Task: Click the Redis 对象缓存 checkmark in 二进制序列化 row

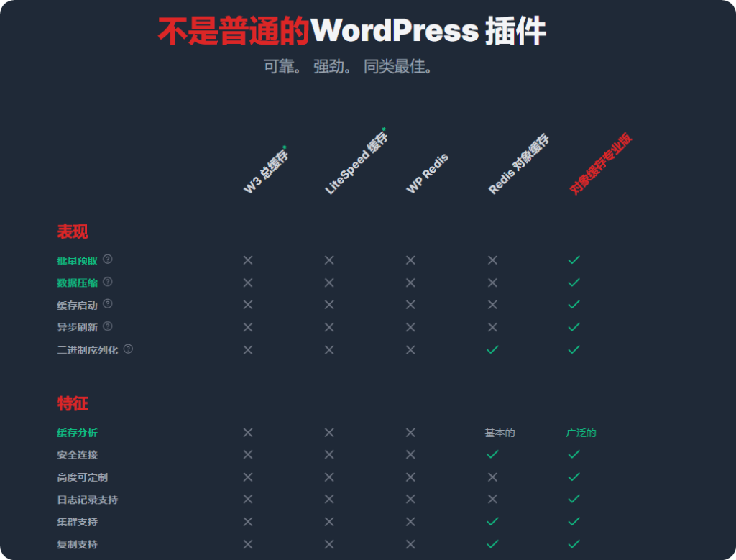Action: [492, 349]
